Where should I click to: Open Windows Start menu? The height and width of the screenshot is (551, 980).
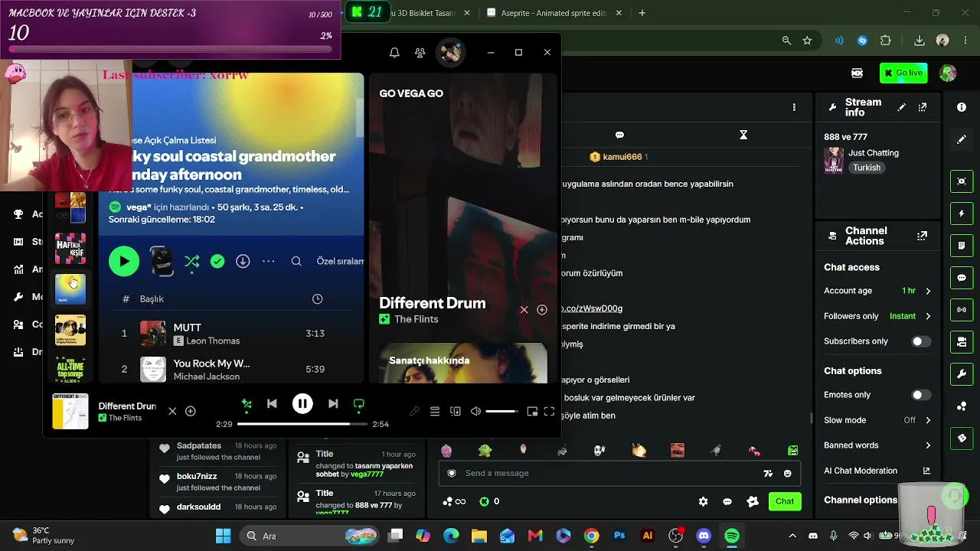[x=223, y=536]
